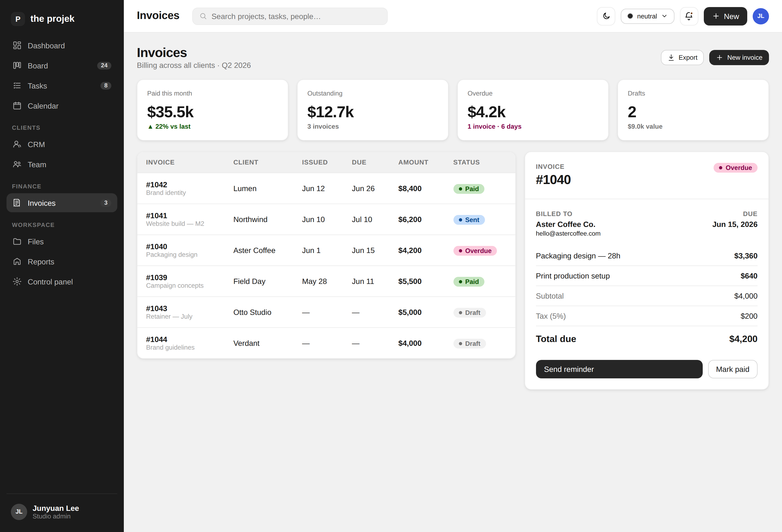Screen dimensions: 782x532
Task: Click the $8,400 amount cell
Action: point(410,188)
